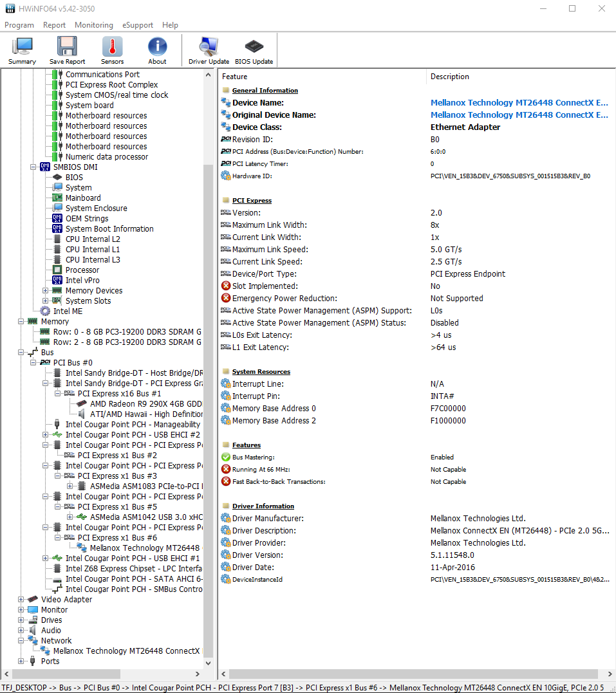Select the Mainboard tree entry
Image resolution: width=616 pixels, height=693 pixels.
click(x=83, y=198)
